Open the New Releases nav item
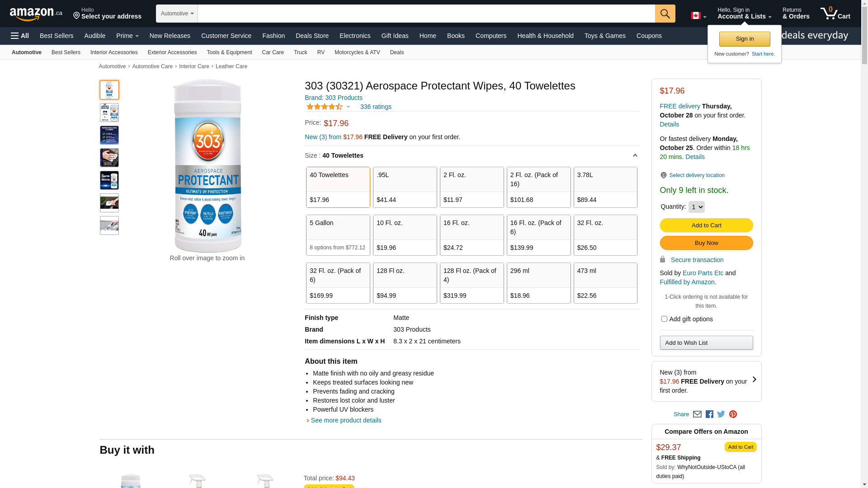The height and width of the screenshot is (488, 868). pyautogui.click(x=170, y=36)
